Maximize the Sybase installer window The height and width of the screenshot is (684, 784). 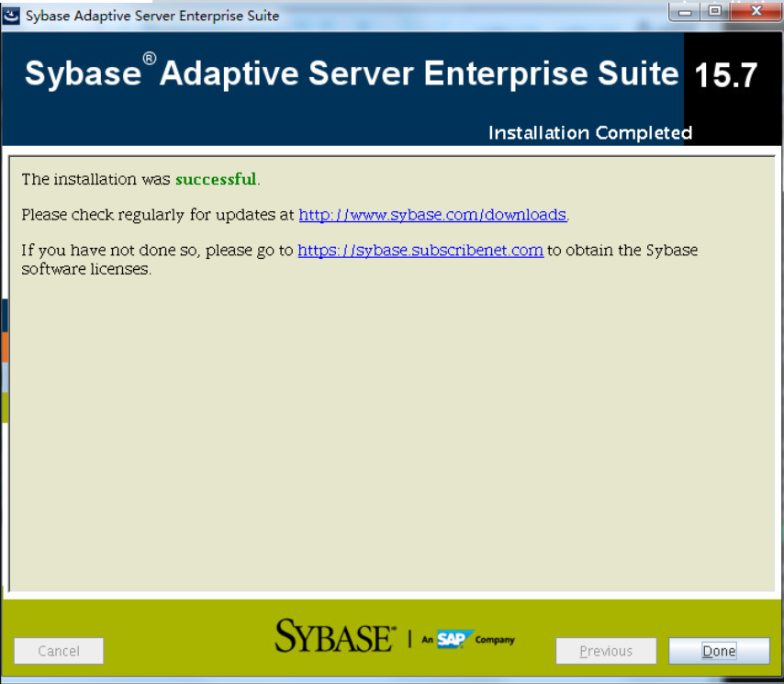pos(715,12)
